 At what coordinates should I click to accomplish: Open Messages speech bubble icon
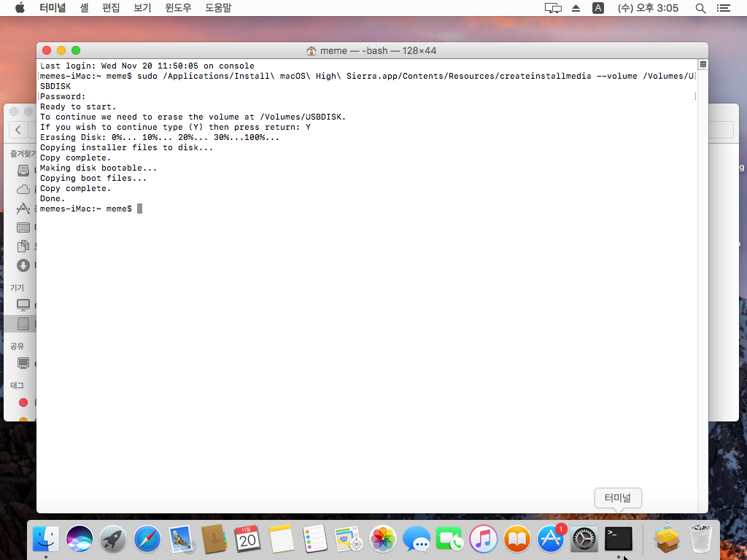point(416,539)
